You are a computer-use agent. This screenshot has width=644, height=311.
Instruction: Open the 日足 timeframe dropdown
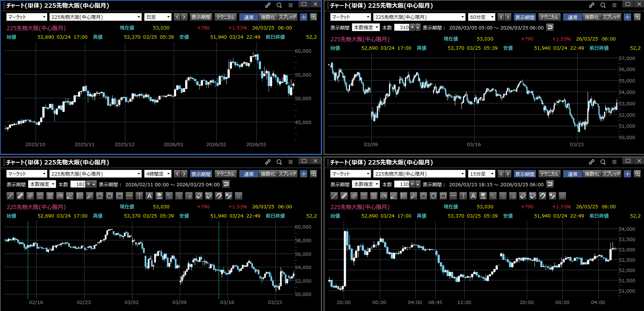[158, 17]
